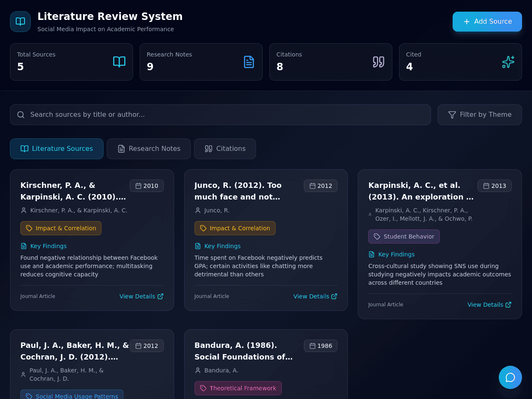Click the Total Sources book icon
This screenshot has width=532, height=399.
(119, 62)
